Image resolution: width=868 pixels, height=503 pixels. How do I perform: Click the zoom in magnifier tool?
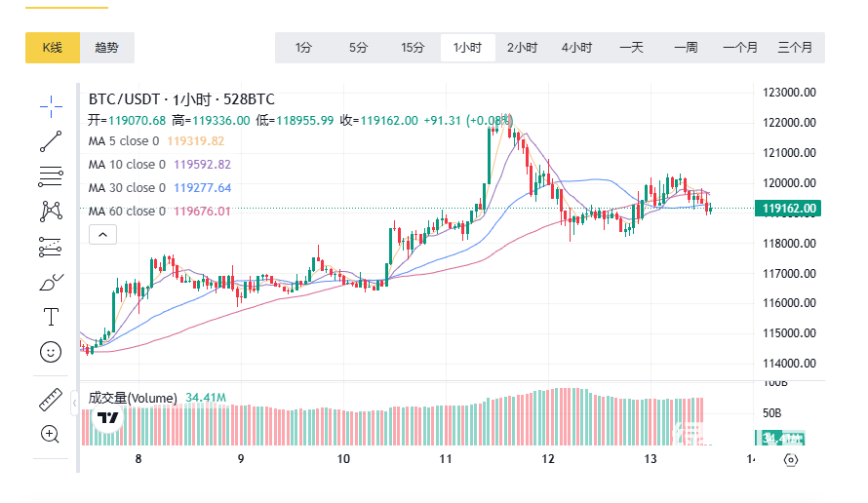51,435
